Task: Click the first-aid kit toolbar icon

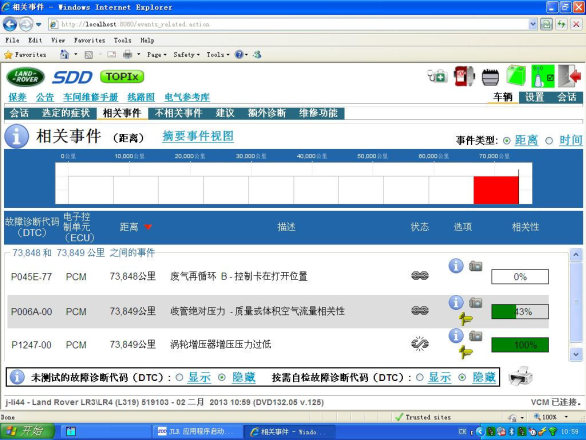Action: [x=438, y=76]
